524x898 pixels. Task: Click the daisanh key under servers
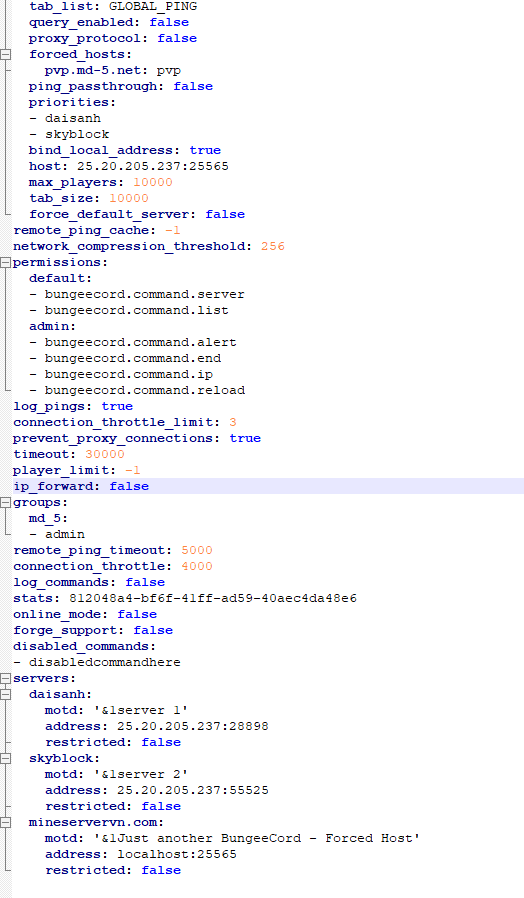pos(60,694)
